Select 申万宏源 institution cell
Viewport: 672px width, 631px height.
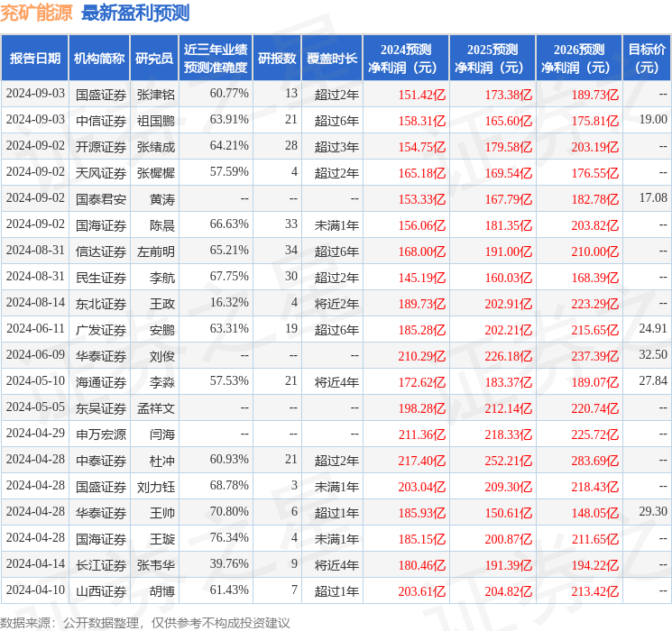(x=101, y=434)
